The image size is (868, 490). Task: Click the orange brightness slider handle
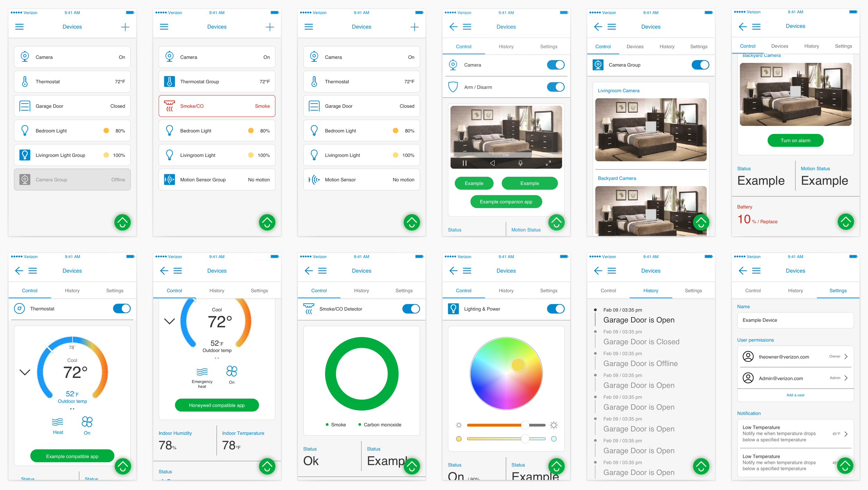click(x=525, y=425)
